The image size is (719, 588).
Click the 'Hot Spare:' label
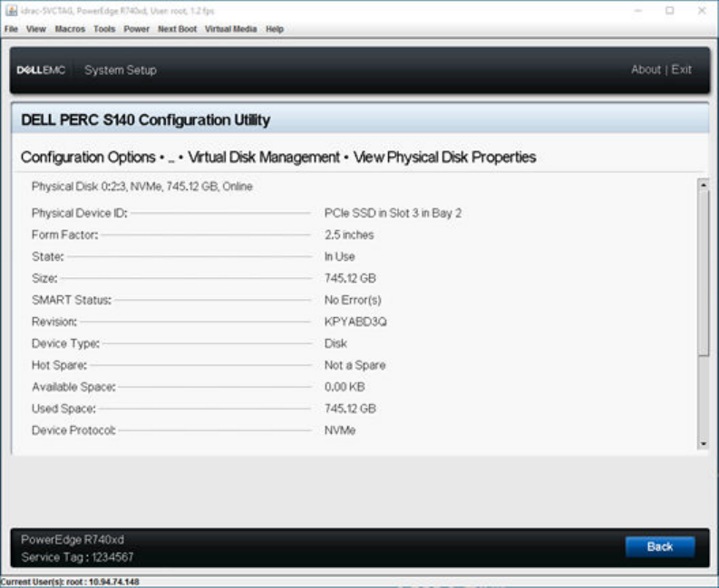click(59, 365)
